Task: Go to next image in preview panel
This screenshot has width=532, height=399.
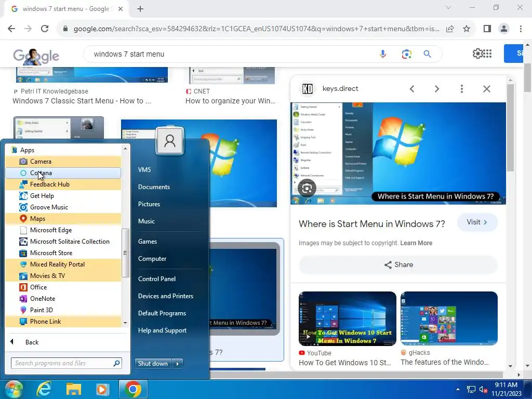Action: coord(437,89)
